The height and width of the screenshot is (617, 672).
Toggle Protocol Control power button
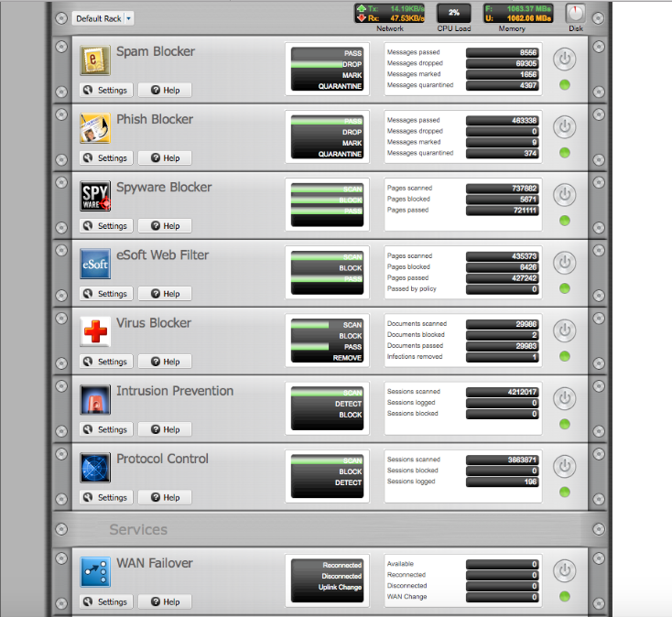565,466
